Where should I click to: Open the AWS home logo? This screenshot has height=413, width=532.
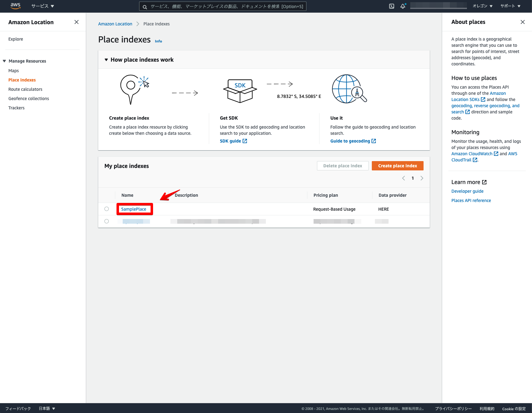15,6
